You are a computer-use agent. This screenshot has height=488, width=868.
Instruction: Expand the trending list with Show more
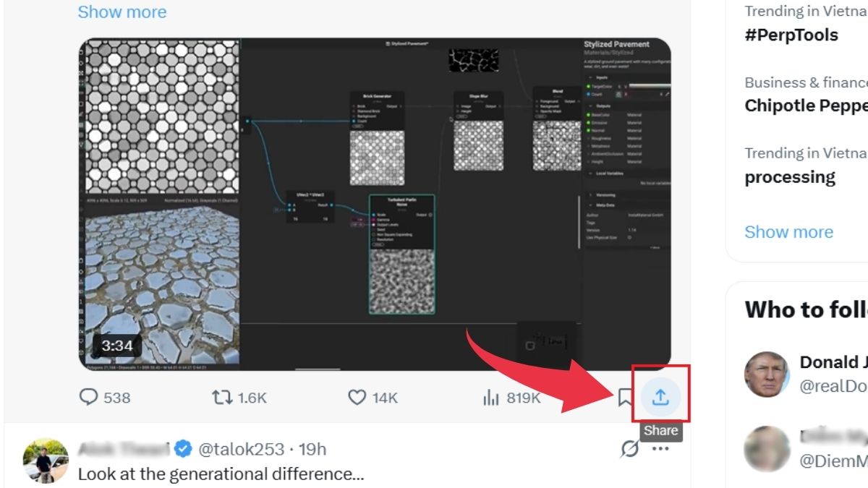788,232
